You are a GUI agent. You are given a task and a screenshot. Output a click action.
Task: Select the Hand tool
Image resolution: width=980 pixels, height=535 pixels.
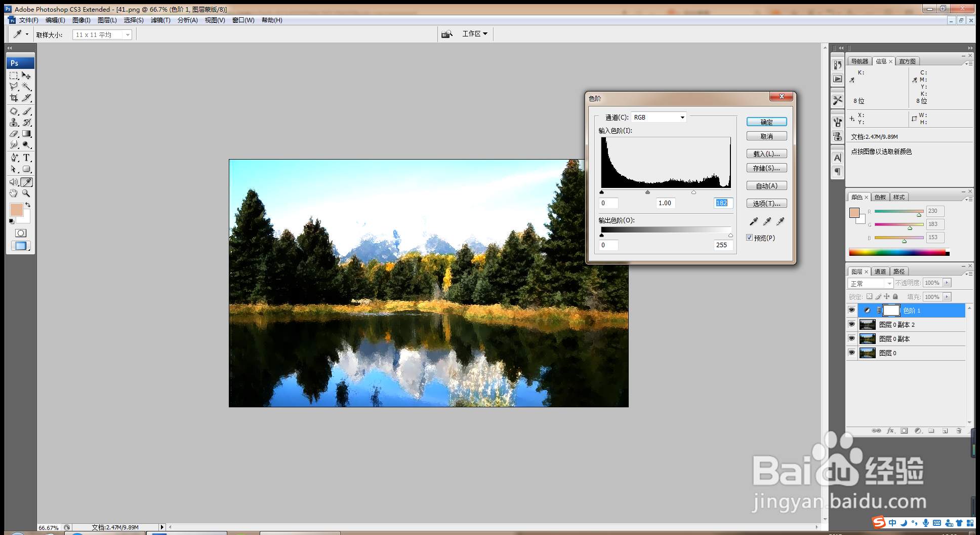[x=14, y=194]
